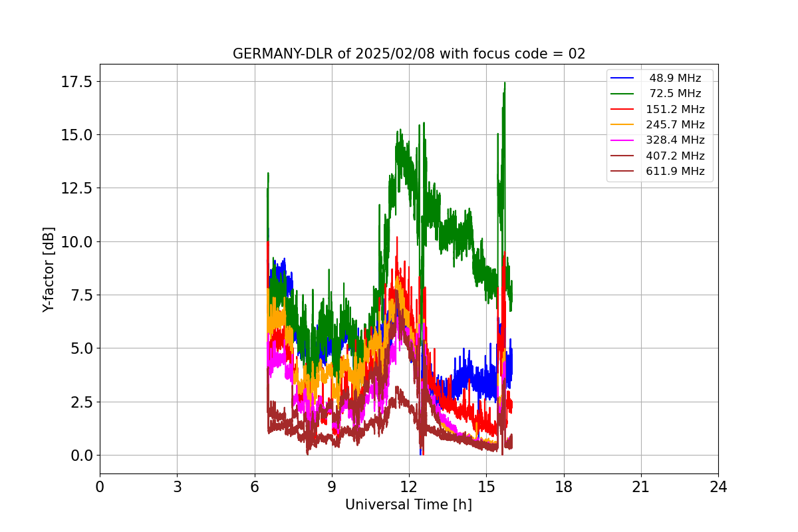Click the brown line swatch for 611.9 MHz
798x532 pixels.
coord(622,171)
